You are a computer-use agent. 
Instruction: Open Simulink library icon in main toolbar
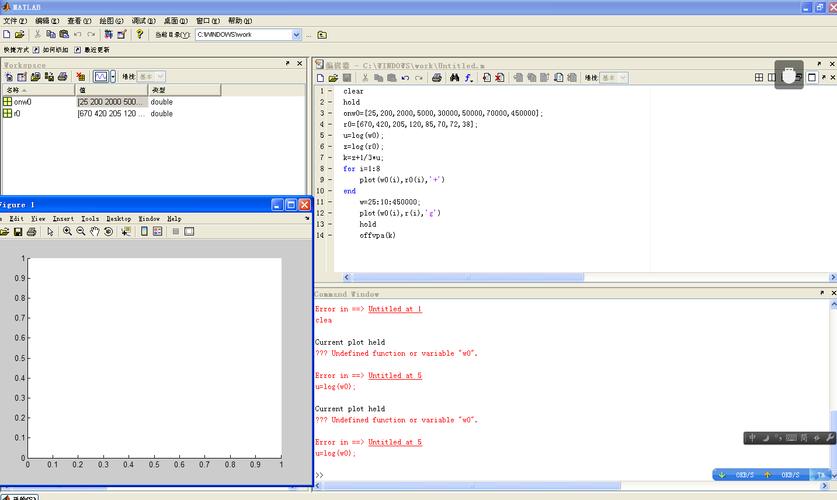click(x=108, y=34)
